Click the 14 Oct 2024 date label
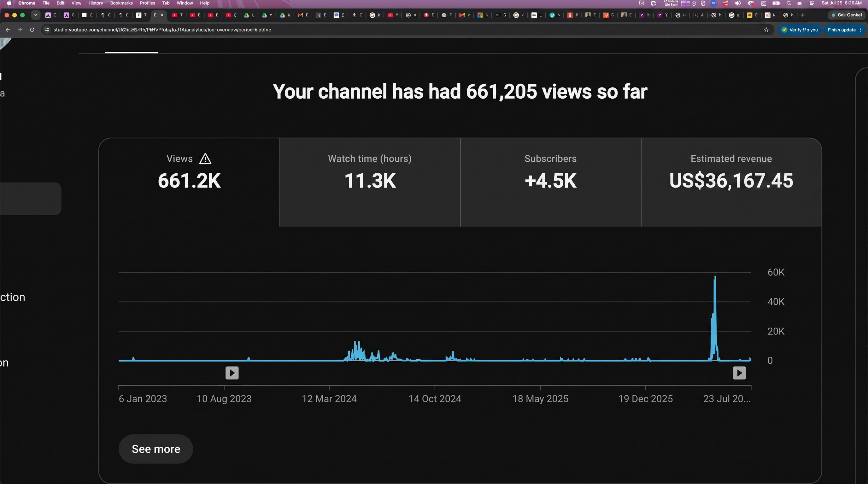 (435, 399)
